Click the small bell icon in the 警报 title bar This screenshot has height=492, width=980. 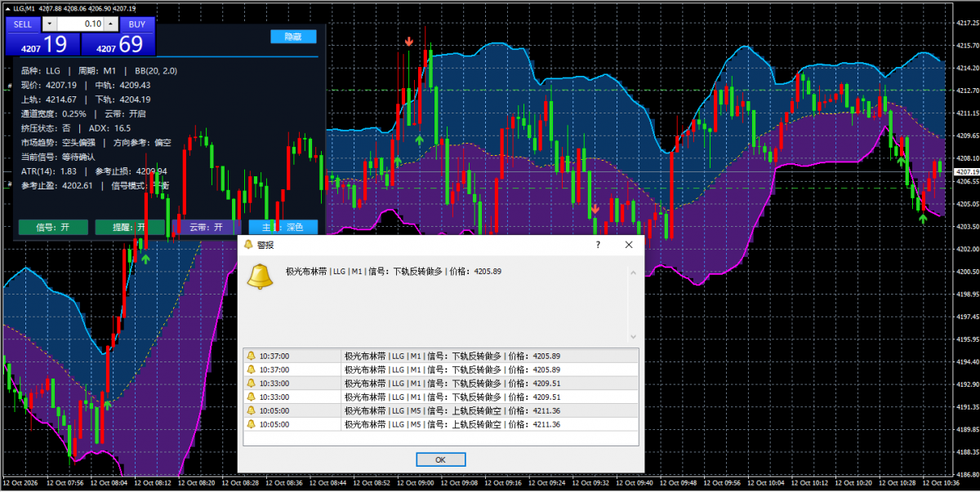point(247,245)
